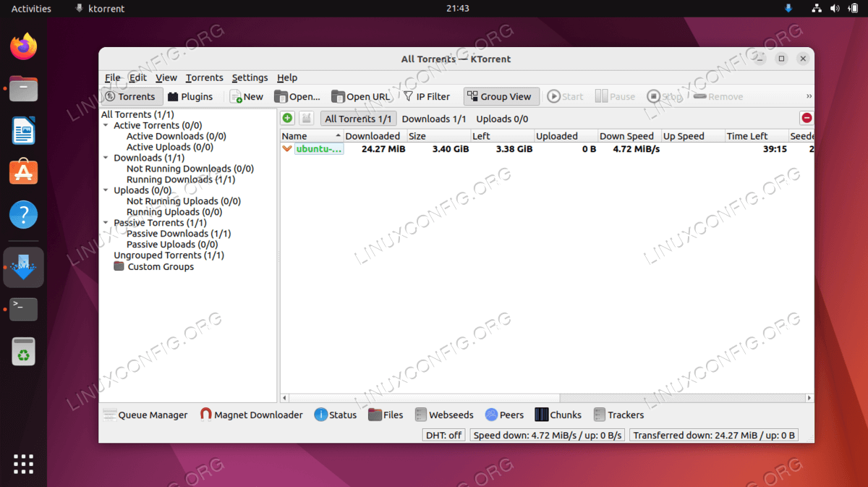Open the Files panel
This screenshot has width=868, height=487.
point(386,415)
